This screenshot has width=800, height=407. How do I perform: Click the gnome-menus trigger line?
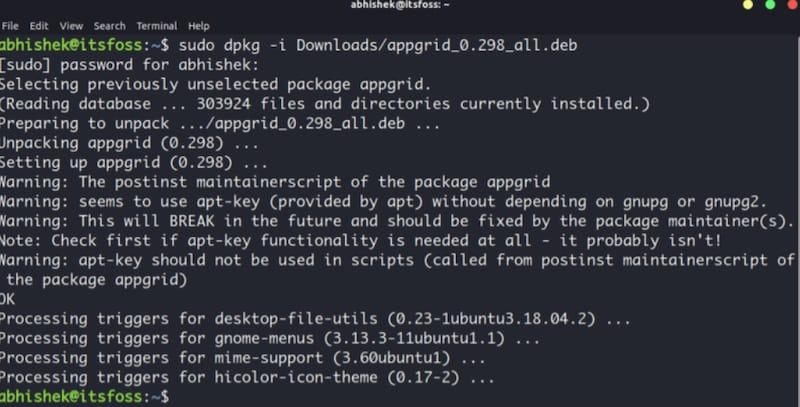(x=269, y=338)
